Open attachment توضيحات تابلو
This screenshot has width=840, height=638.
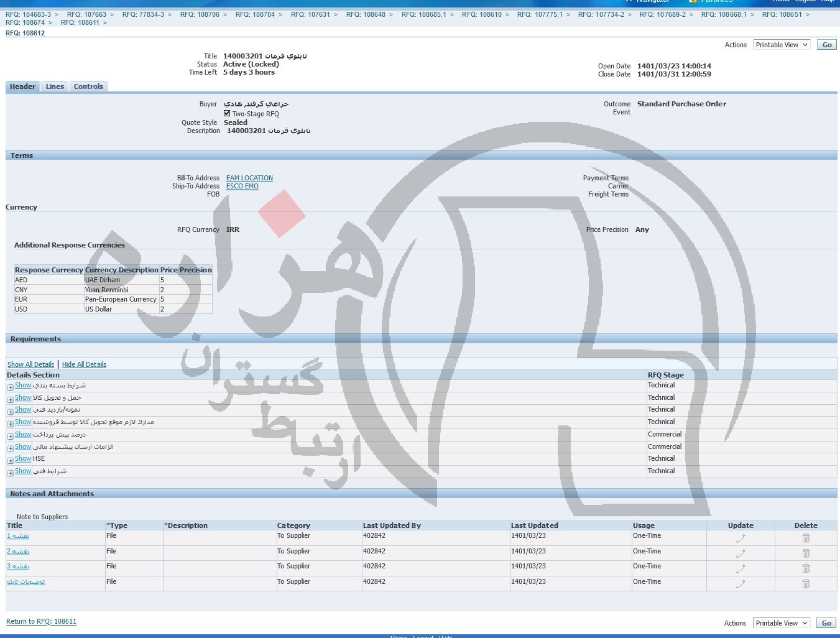(25, 581)
